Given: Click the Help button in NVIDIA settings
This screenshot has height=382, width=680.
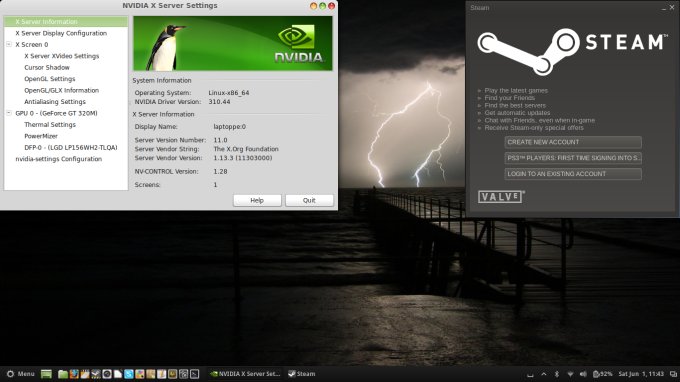Looking at the screenshot, I should (257, 200).
